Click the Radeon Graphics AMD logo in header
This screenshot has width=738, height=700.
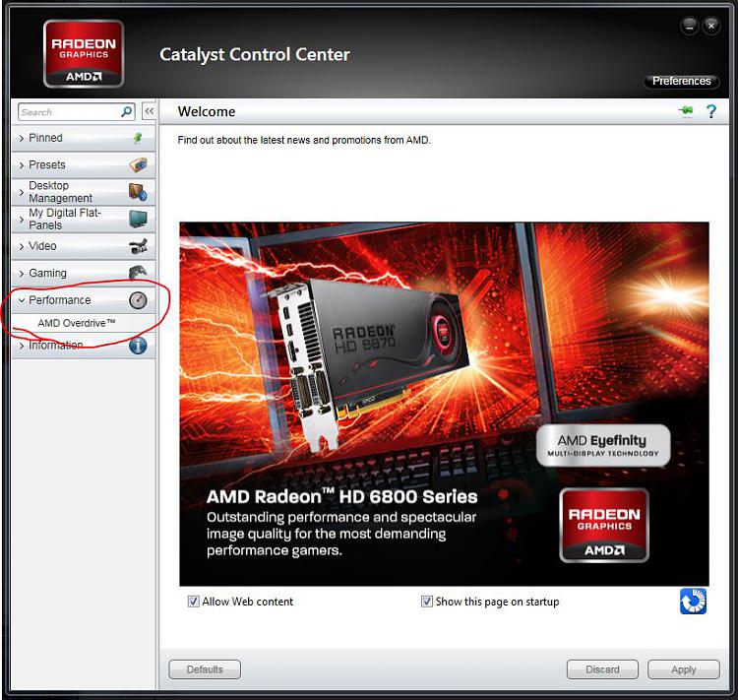84,54
